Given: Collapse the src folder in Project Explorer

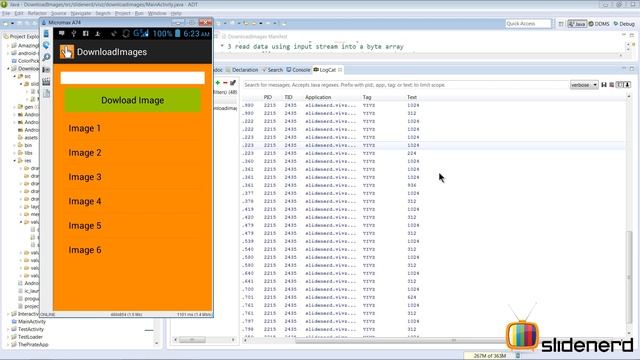Looking at the screenshot, I should pyautogui.click(x=14, y=76).
